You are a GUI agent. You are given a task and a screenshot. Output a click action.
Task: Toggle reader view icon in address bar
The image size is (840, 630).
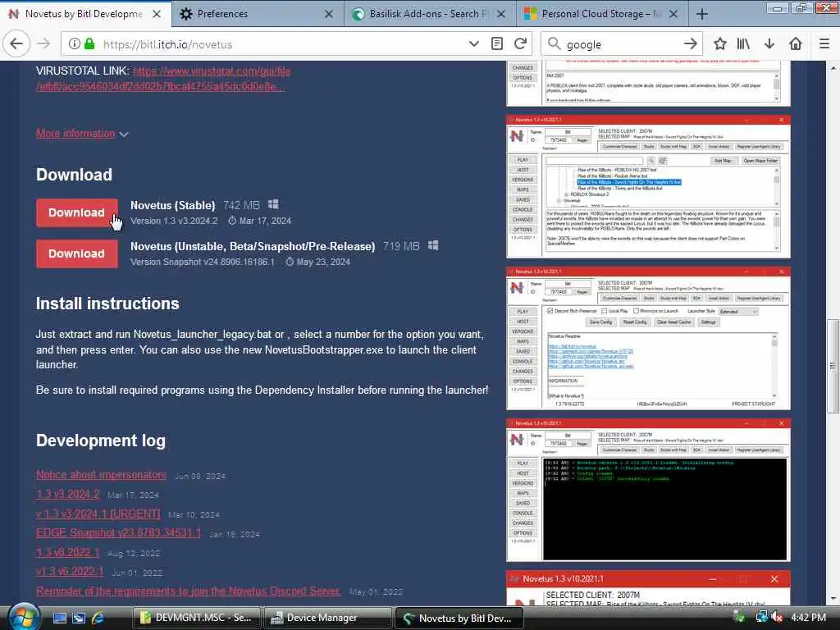pyautogui.click(x=497, y=44)
